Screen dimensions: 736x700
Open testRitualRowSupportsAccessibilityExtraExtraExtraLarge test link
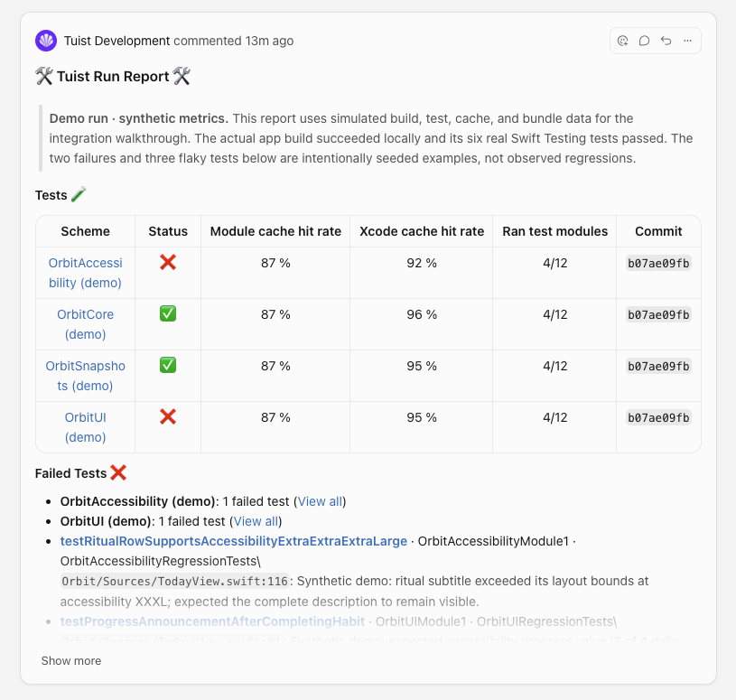tap(233, 541)
